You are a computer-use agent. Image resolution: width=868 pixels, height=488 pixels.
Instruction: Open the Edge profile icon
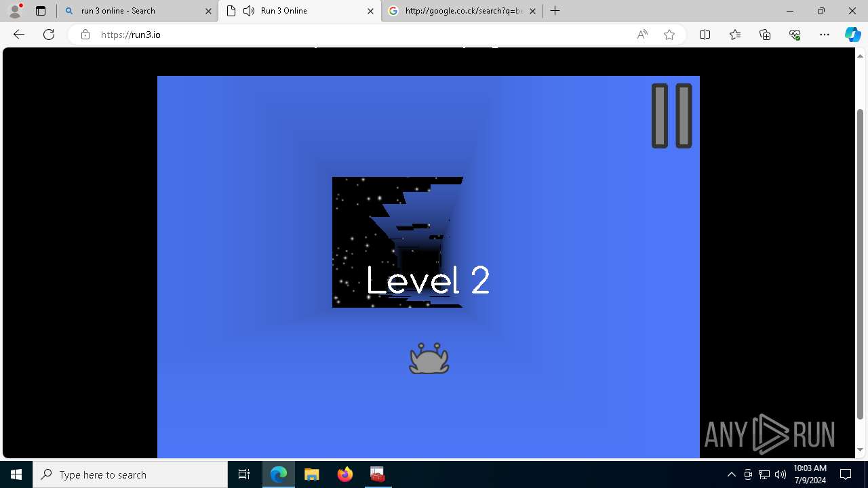(15, 11)
